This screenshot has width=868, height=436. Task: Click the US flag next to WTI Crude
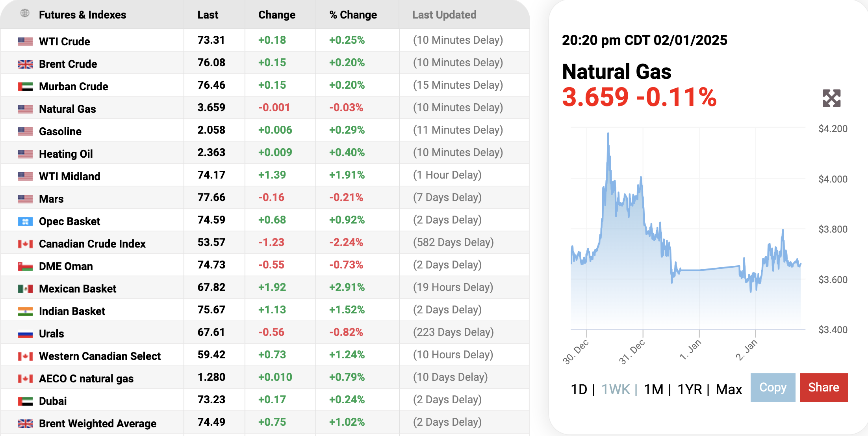coord(25,41)
